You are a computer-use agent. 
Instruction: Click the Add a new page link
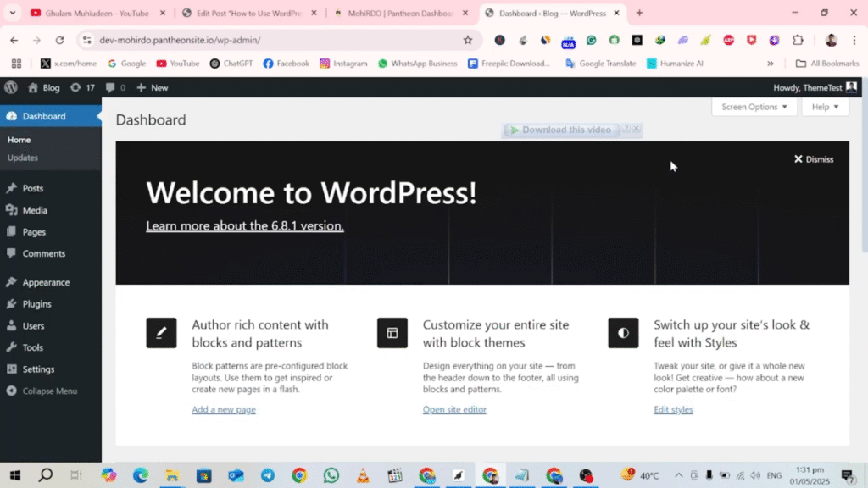click(224, 410)
